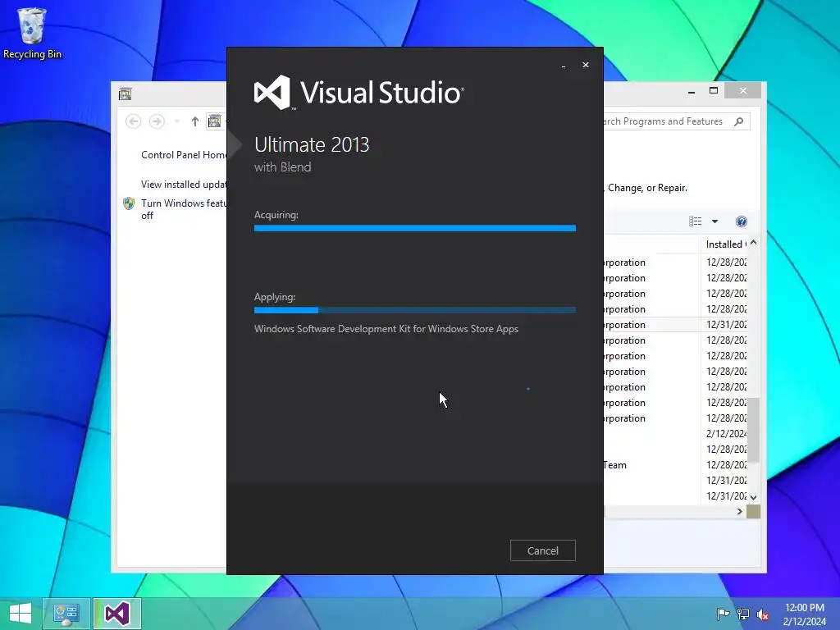The image size is (840, 630).
Task: Click scroll up arrow in programs list
Action: 754,243
